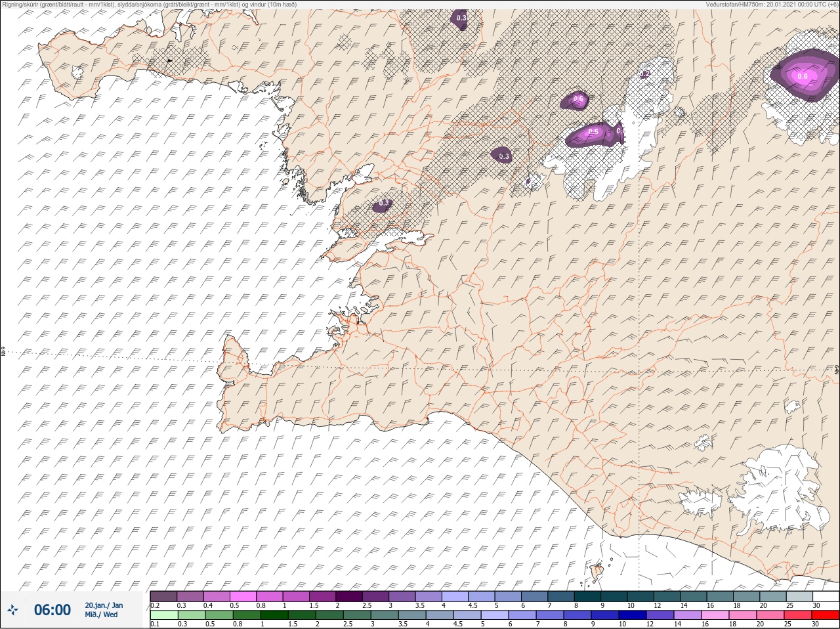Select bottom legend row dark green swatch labeled 1
Screen dimensions: 840x629
(274, 615)
